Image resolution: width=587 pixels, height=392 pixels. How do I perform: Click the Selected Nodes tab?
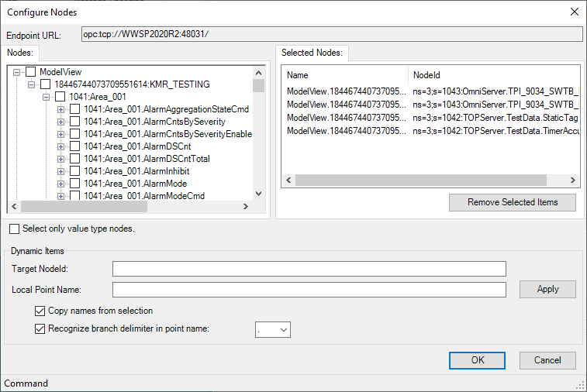click(x=313, y=53)
